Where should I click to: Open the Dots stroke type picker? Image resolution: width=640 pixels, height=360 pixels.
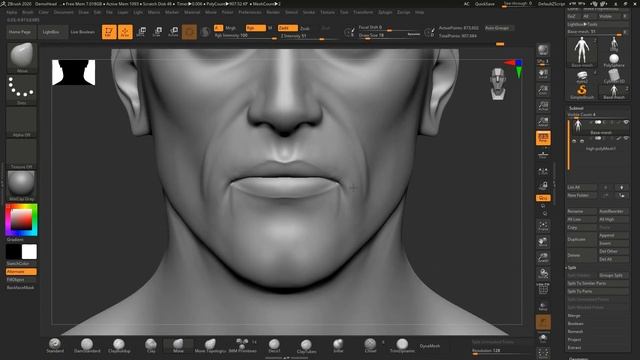[22, 90]
